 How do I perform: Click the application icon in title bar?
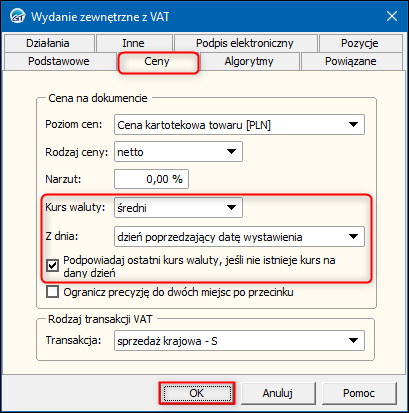pos(17,16)
